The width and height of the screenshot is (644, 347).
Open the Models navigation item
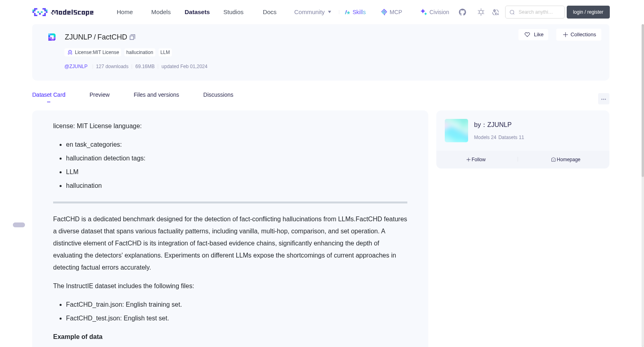(161, 12)
